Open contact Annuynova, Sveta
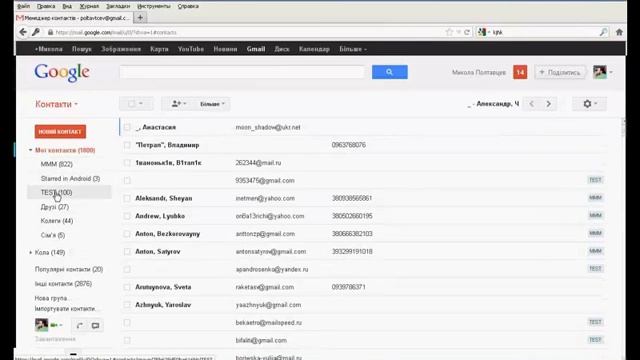 (163, 287)
